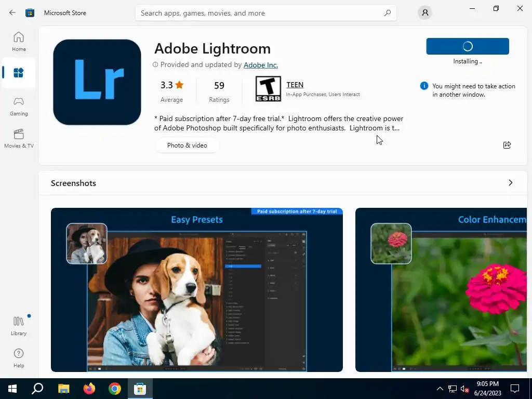Click the 3.3 Average star rating
The image size is (532, 399).
(x=171, y=91)
